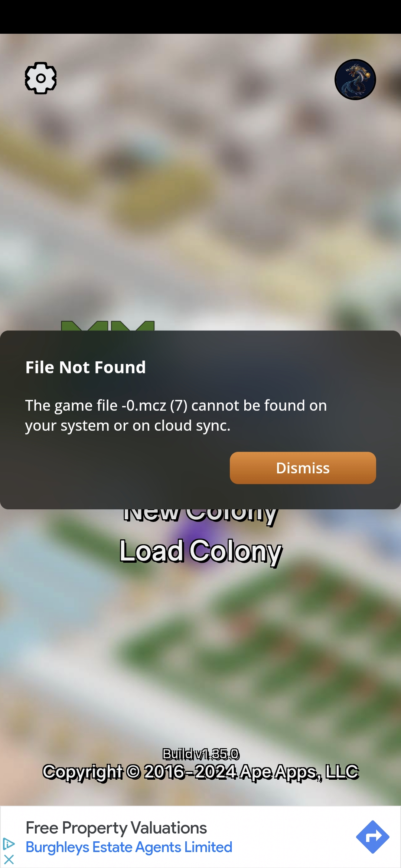
Task: Click the blurred colony background above dialog
Action: point(200,204)
